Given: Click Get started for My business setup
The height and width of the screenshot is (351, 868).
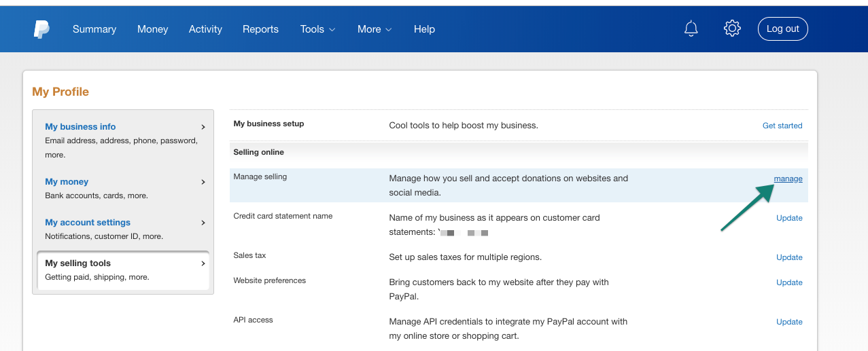Looking at the screenshot, I should [x=782, y=126].
